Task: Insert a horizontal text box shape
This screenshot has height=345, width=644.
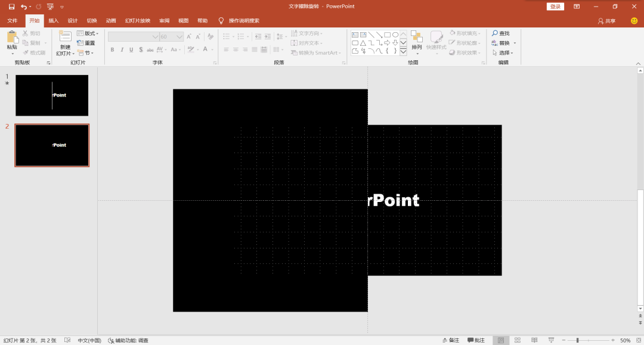Action: [355, 35]
